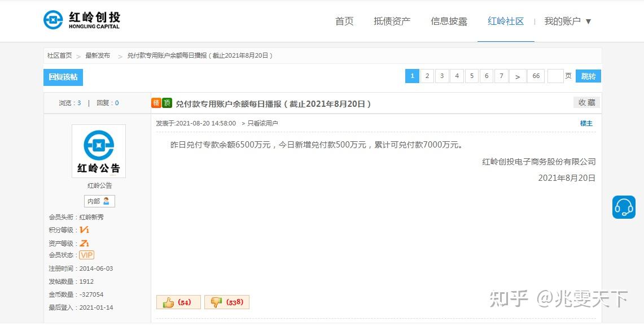Screen dimensions: 644x325
Task: Click 社区首页 breadcrumb link
Action: pos(60,55)
